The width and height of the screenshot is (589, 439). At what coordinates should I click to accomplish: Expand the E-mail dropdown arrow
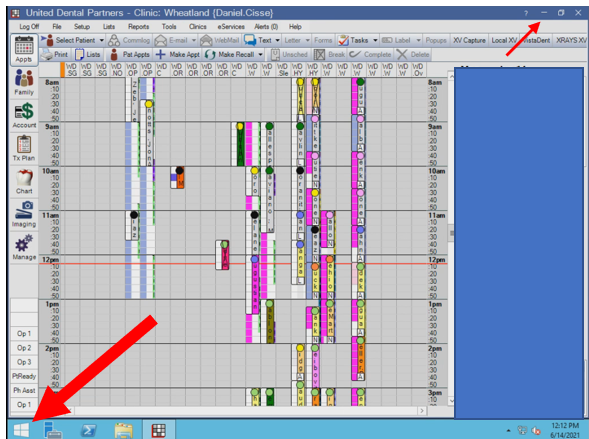coord(194,40)
